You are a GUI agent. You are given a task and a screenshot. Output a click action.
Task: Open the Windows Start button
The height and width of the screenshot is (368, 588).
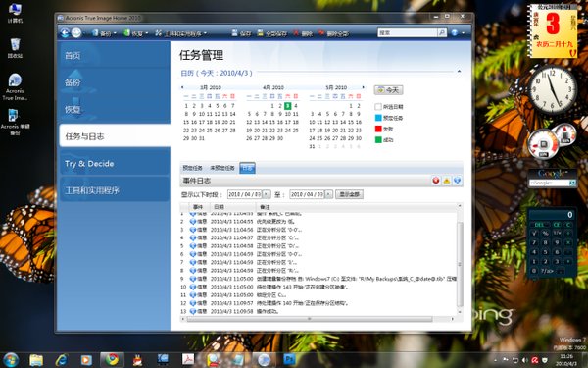tap(11, 360)
